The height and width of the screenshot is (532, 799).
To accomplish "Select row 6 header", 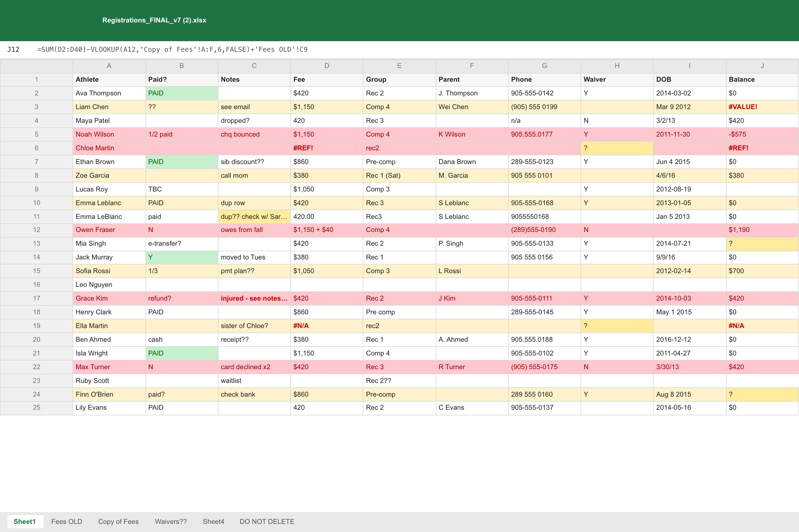I will pos(36,148).
